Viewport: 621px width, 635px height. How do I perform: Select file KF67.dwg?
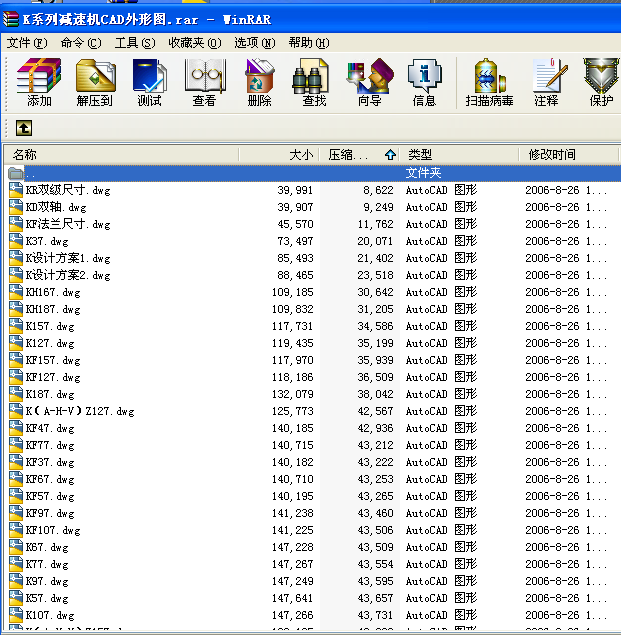[50, 479]
